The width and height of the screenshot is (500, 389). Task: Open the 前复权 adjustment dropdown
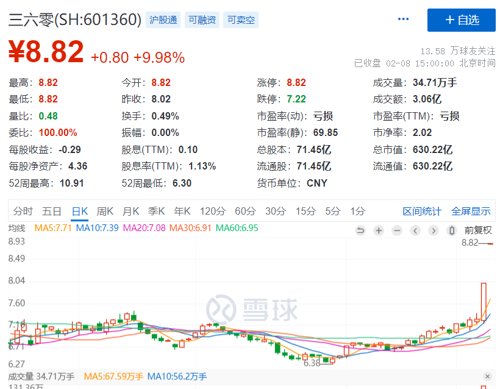(478, 230)
